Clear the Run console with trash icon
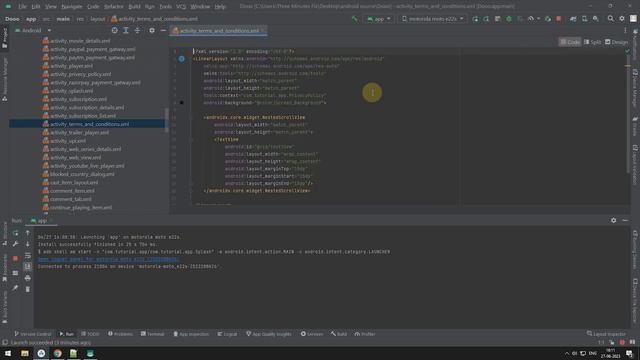The height and width of the screenshot is (360, 640). 27,289
